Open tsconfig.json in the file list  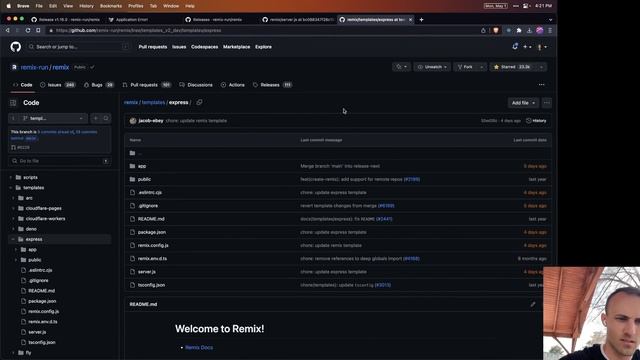pos(151,285)
